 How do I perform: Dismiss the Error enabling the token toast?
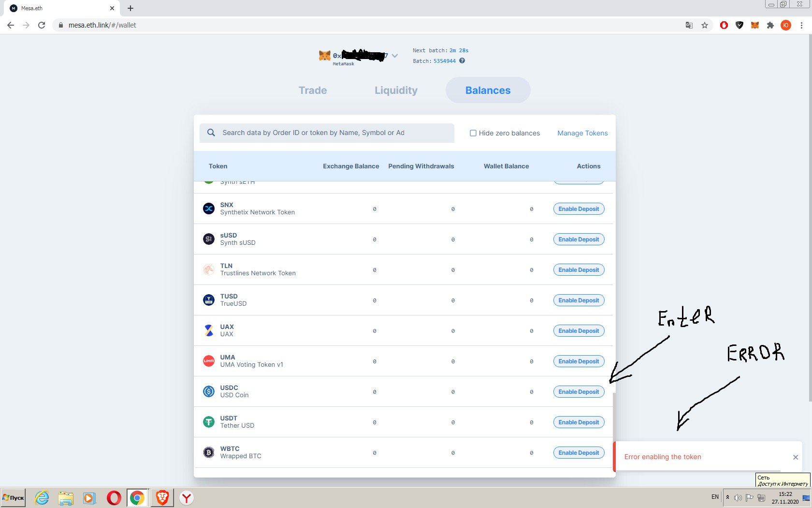point(796,457)
